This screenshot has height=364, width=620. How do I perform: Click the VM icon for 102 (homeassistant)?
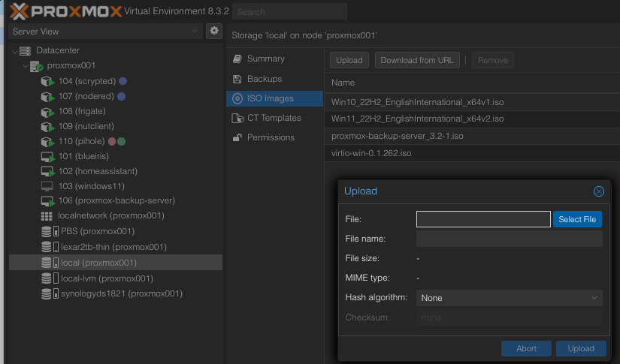[x=47, y=171]
